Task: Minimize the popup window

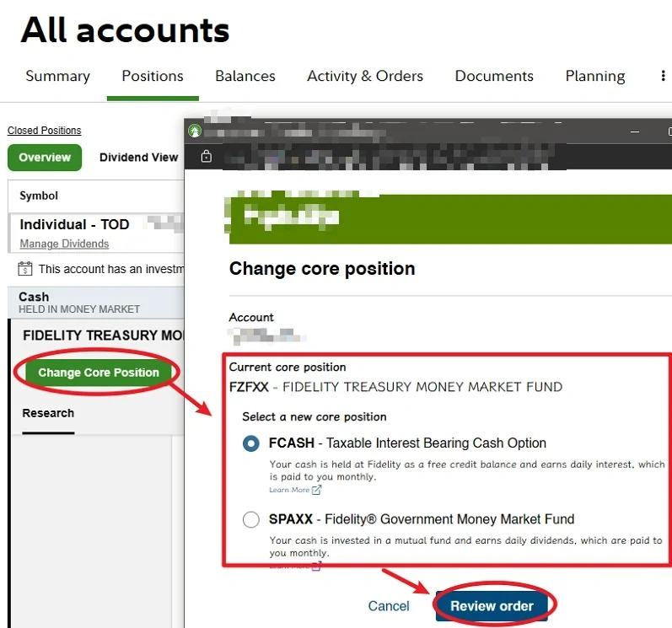Action: point(635,132)
